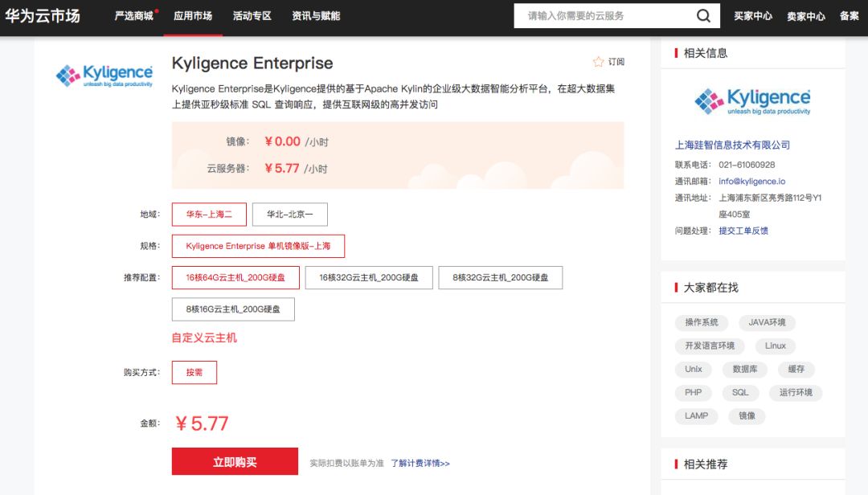Click the 大家都在找 section heading
Image resolution: width=868 pixels, height=495 pixels.
710,288
